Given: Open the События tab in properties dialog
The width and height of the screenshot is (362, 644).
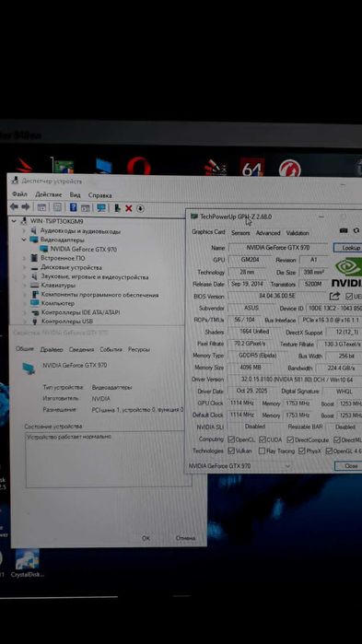Looking at the screenshot, I should pyautogui.click(x=111, y=349).
